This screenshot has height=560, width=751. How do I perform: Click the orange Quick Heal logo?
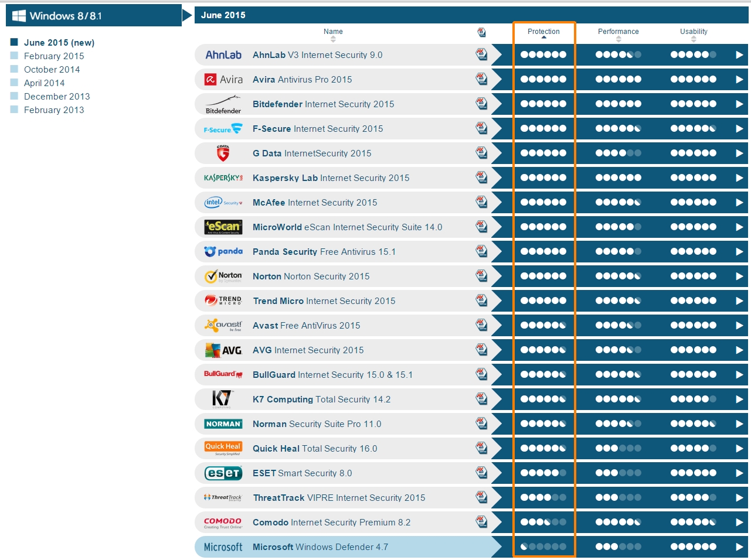223,448
